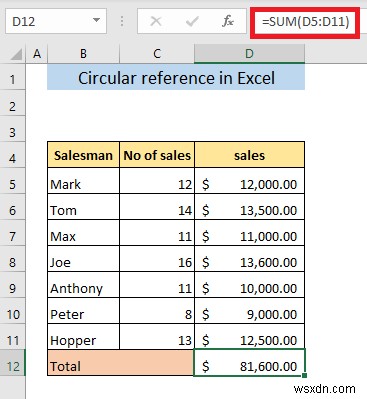Click the sales amount 9,000.00

249,311
